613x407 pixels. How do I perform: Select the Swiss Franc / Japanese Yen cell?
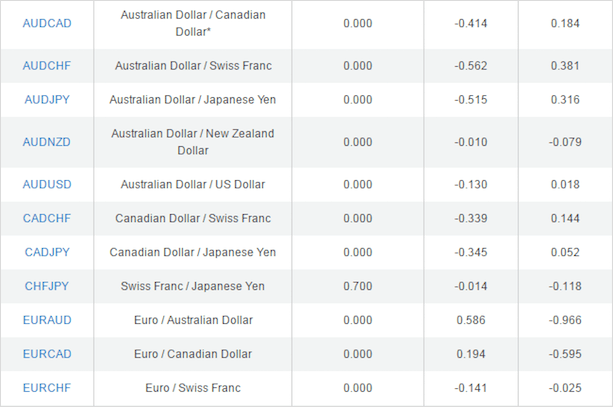[193, 286]
